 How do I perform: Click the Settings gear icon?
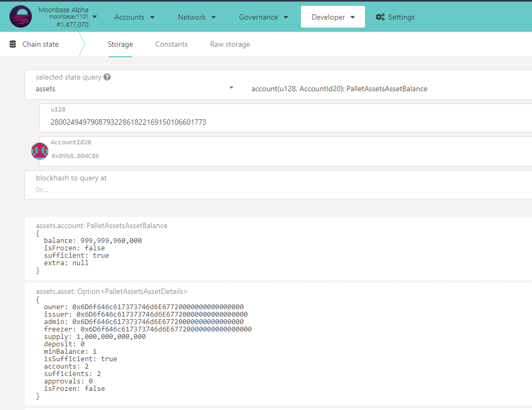[380, 17]
